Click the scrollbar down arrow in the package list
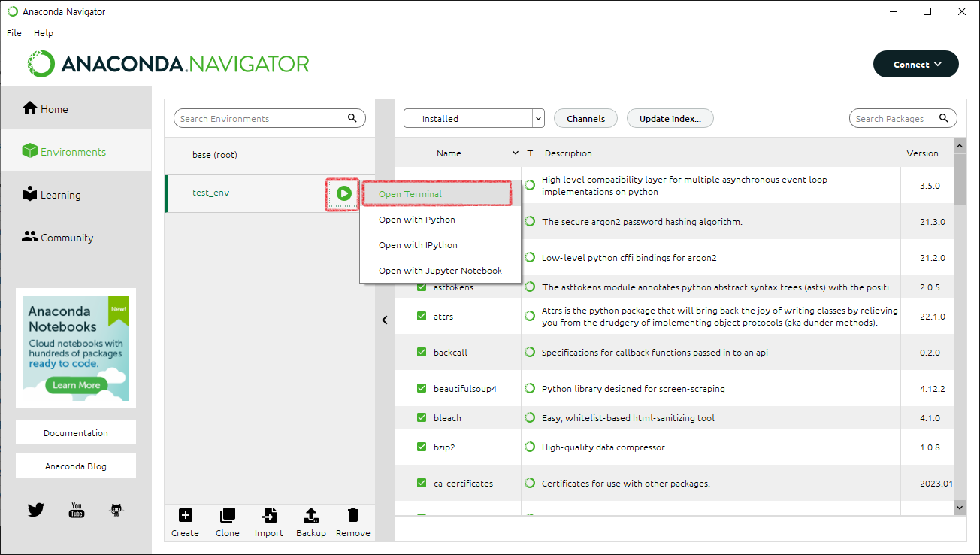Screen dimensions: 980x555 [960, 508]
